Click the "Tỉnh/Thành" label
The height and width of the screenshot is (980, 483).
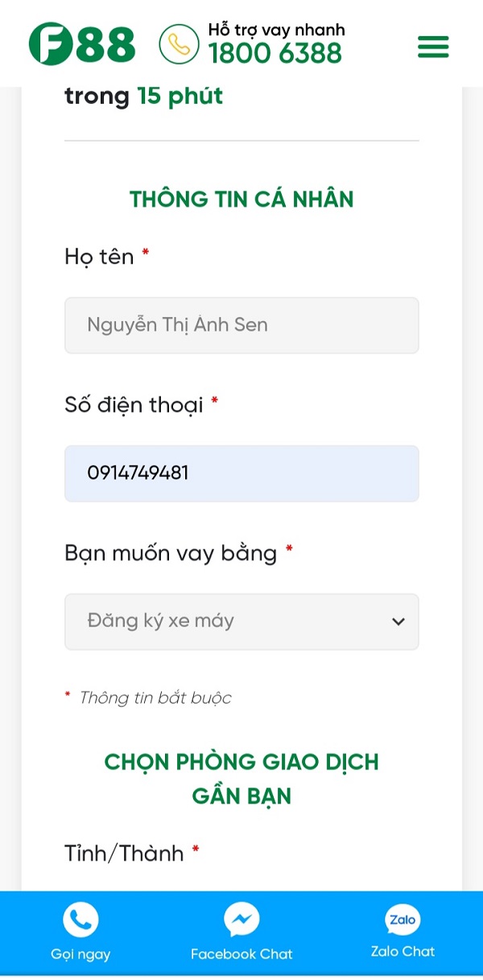(x=124, y=853)
